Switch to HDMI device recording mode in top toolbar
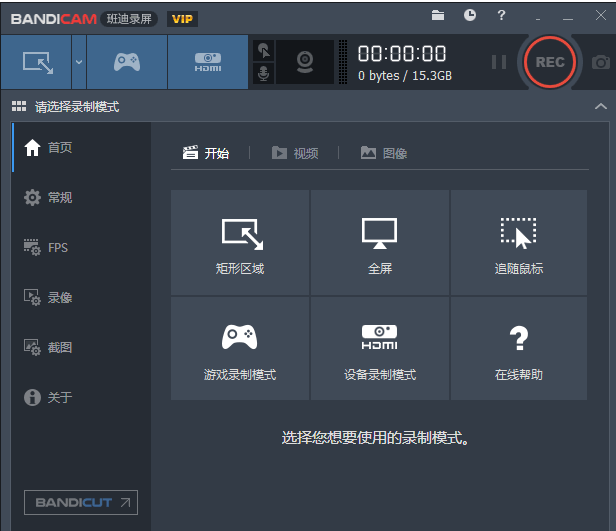The height and width of the screenshot is (531, 616). (208, 62)
